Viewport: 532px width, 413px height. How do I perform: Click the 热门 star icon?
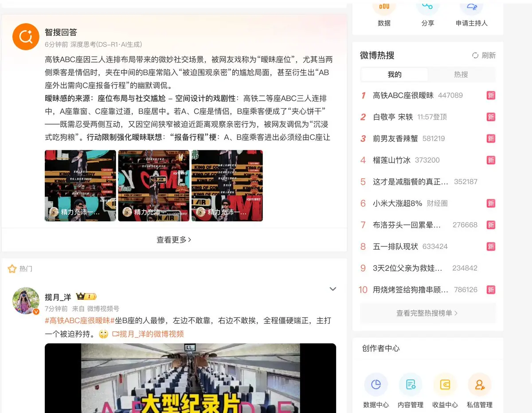tap(12, 269)
